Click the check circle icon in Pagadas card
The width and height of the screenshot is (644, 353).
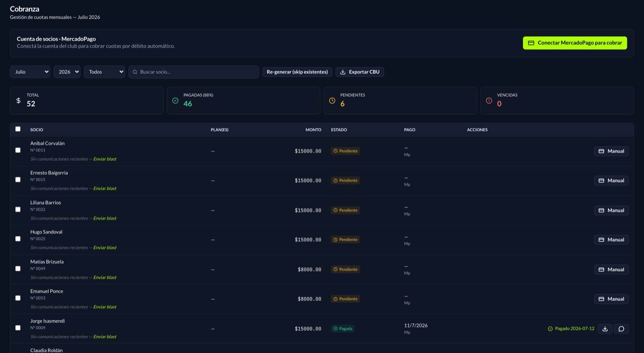click(175, 100)
